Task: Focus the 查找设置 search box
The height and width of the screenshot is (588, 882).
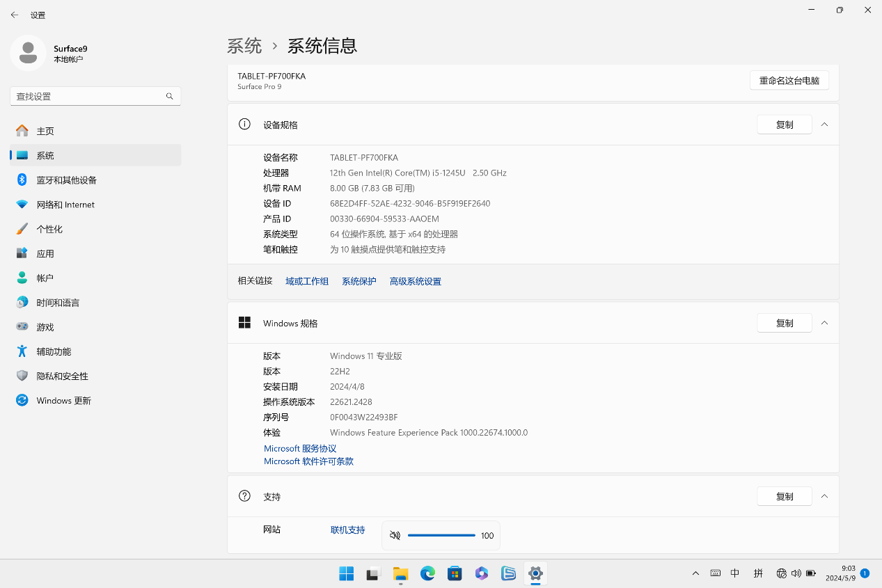Action: [95, 96]
